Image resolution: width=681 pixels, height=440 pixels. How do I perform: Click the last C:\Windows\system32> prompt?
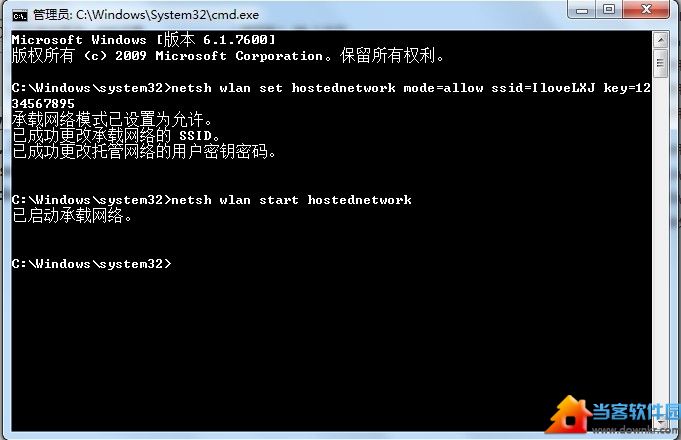(92, 264)
